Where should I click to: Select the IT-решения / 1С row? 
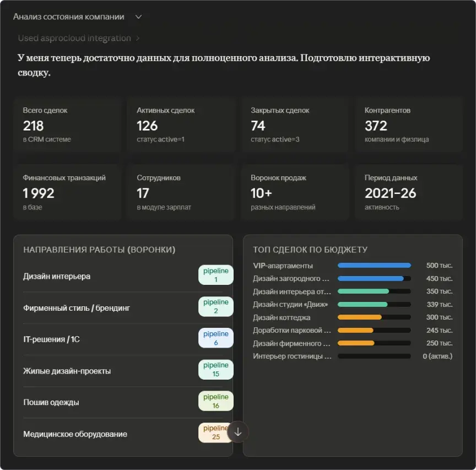click(x=123, y=339)
